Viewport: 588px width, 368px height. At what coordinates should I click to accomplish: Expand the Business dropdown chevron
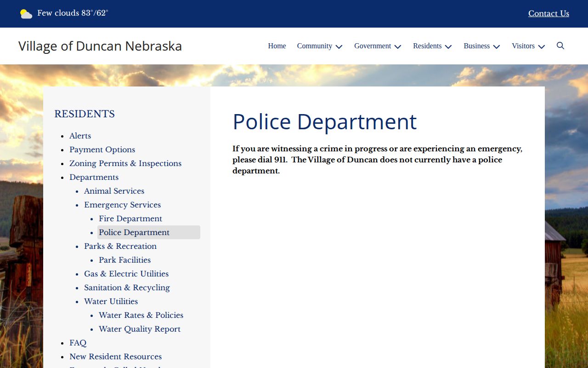click(x=497, y=46)
